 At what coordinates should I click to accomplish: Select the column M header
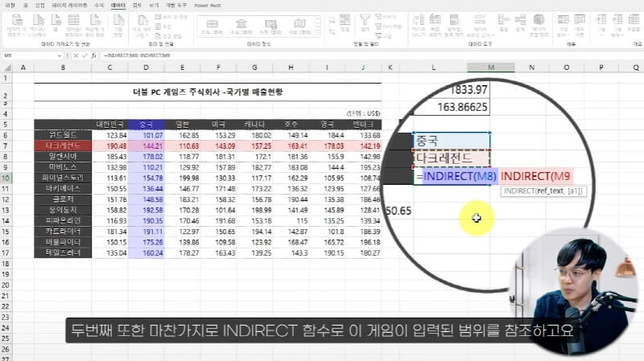[491, 68]
